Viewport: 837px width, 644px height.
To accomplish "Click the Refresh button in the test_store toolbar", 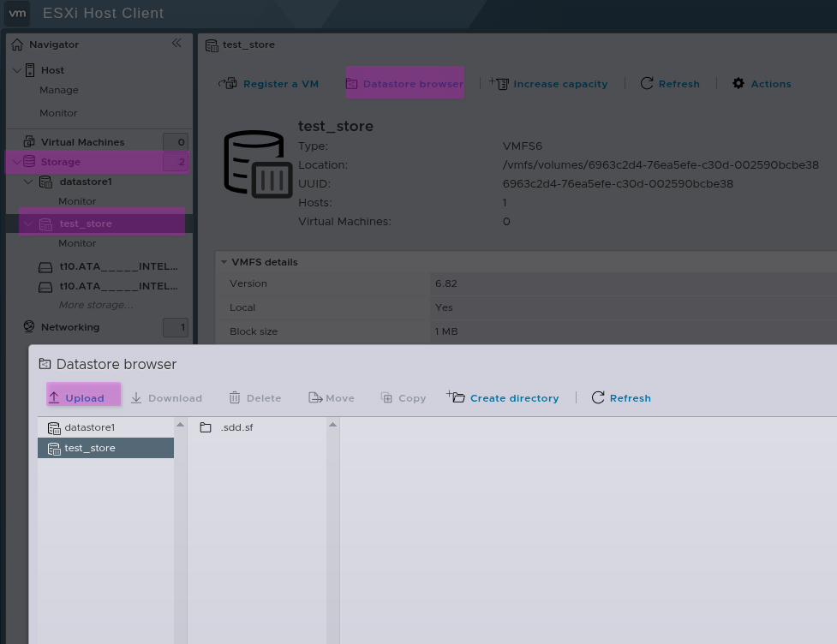I will pos(670,83).
